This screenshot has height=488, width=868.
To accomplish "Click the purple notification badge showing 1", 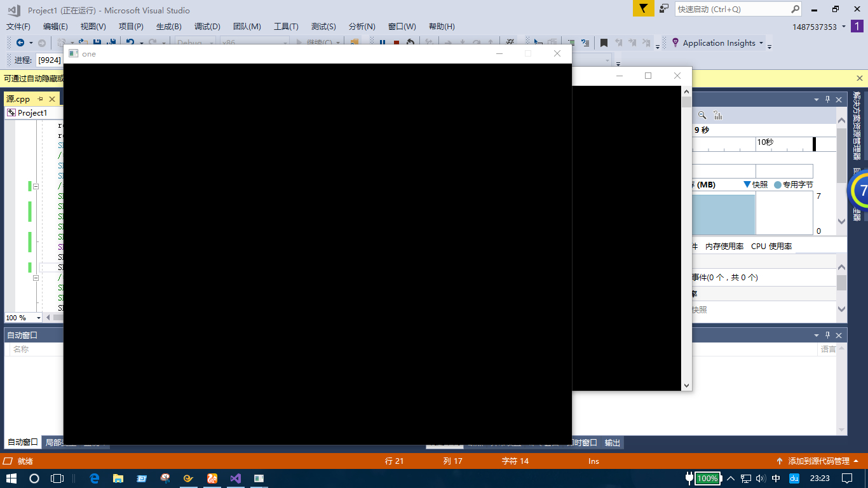I will 857,27.
